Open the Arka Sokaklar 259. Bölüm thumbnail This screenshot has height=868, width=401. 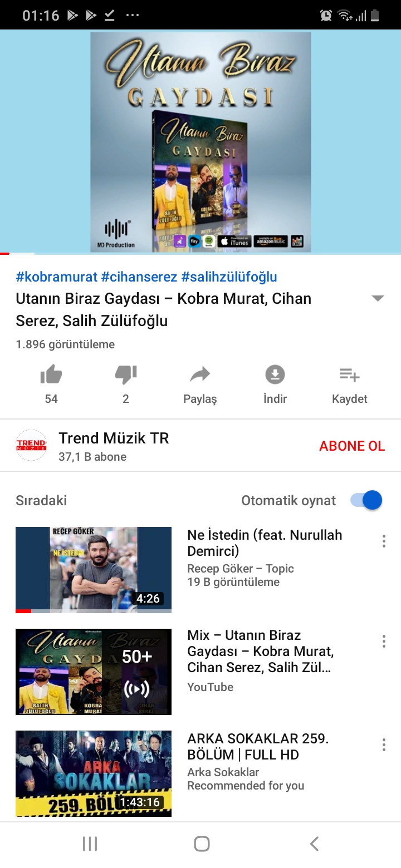pos(94,773)
